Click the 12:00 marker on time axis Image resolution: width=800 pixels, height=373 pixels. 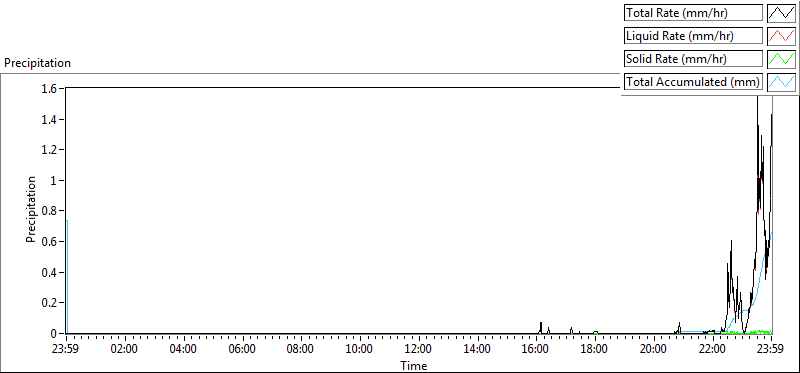pyautogui.click(x=419, y=350)
